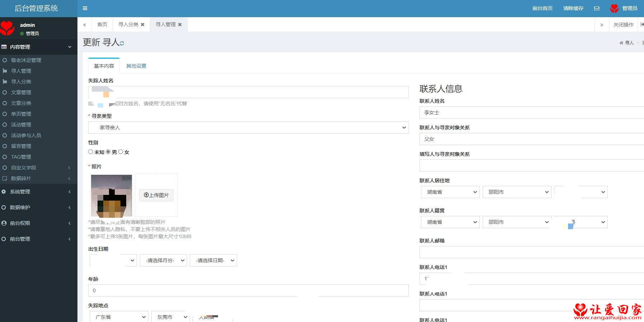Open the 联系人籍贯 city dropdown 邵阳市

tap(517, 222)
